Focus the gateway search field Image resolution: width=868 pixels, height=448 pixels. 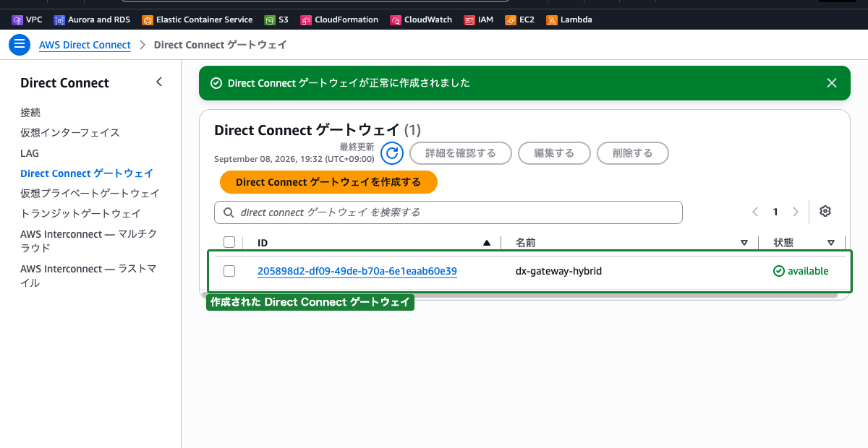pos(448,212)
